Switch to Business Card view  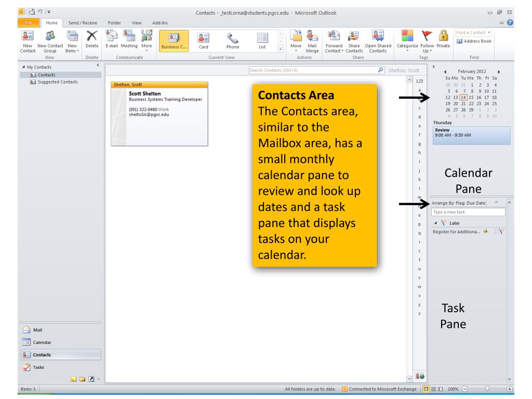pos(174,41)
